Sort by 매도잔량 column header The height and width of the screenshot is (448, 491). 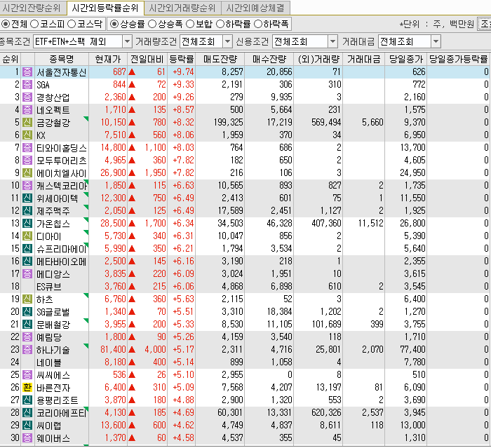220,59
